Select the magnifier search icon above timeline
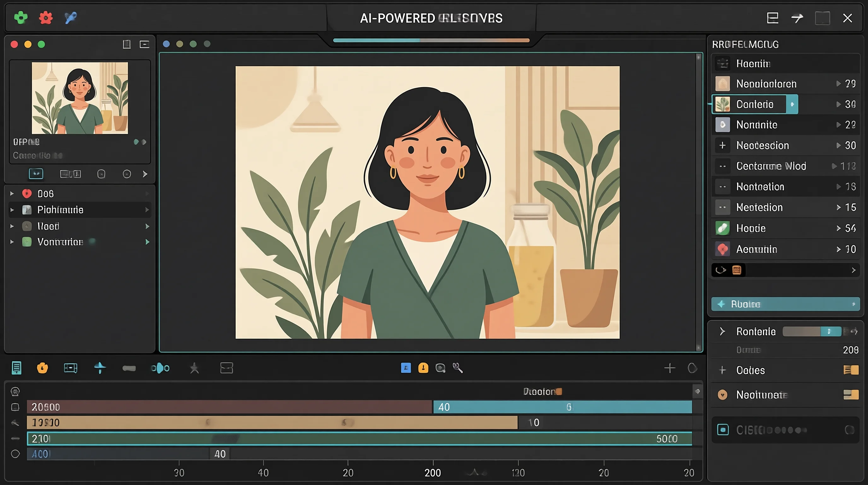The height and width of the screenshot is (485, 868). 458,368
